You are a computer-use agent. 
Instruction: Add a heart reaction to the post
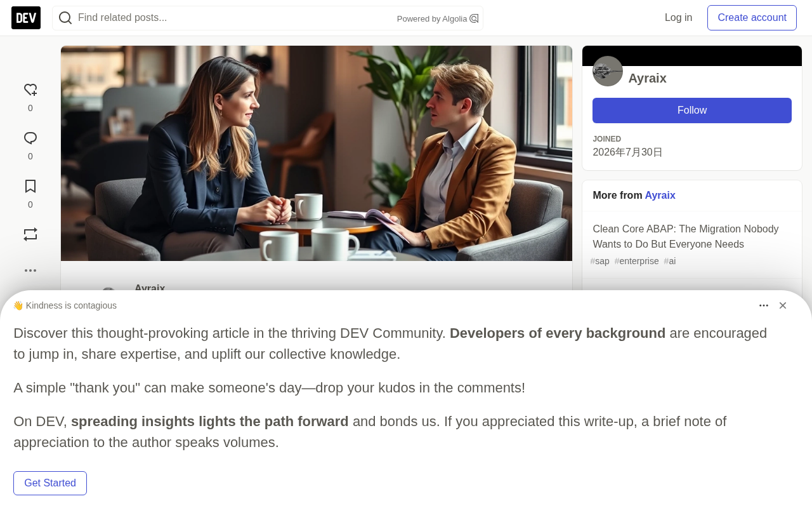[x=30, y=90]
